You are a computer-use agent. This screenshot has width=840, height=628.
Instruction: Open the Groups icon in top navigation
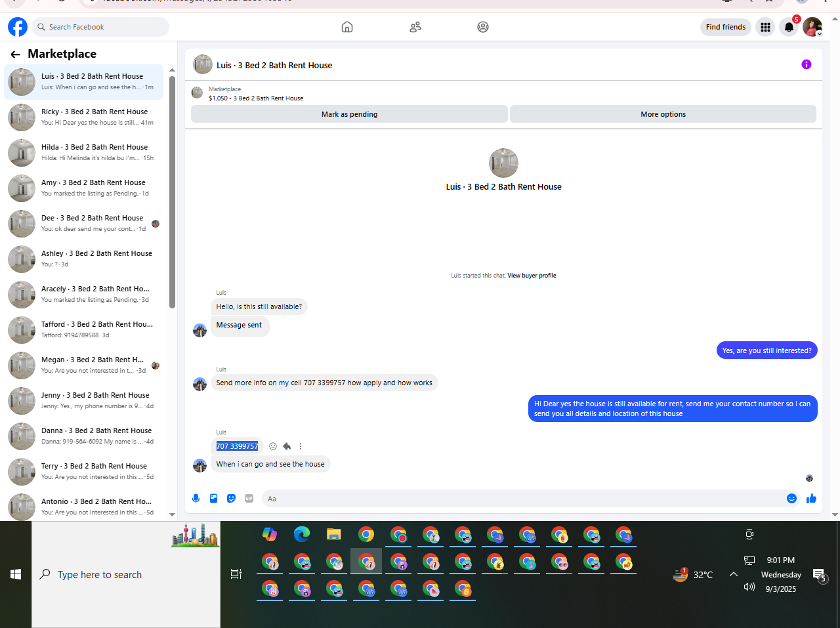(x=483, y=27)
